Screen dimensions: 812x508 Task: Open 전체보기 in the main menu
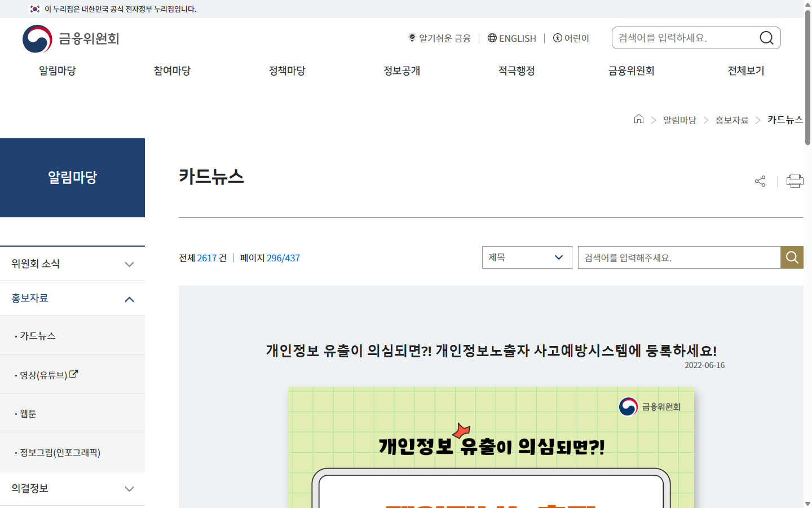pos(746,71)
